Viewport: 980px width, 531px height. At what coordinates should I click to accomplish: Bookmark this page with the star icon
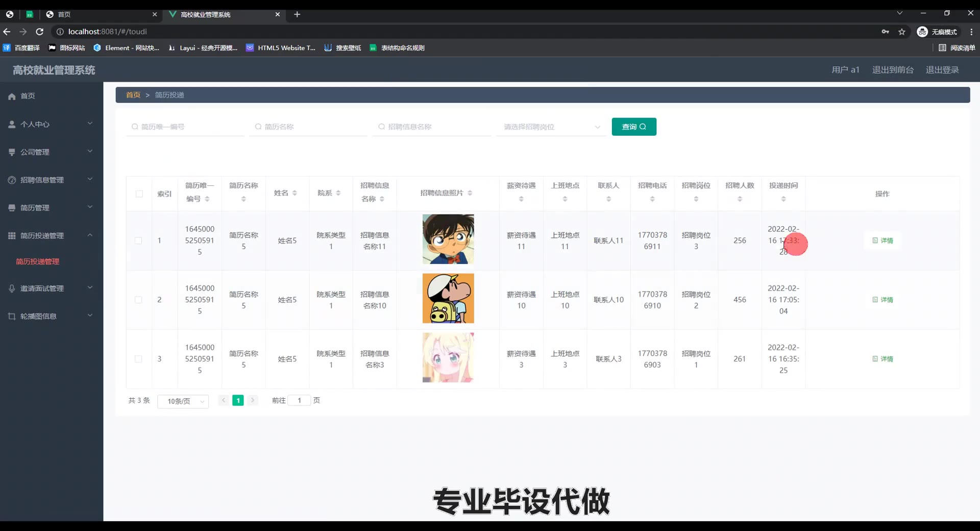pos(902,32)
